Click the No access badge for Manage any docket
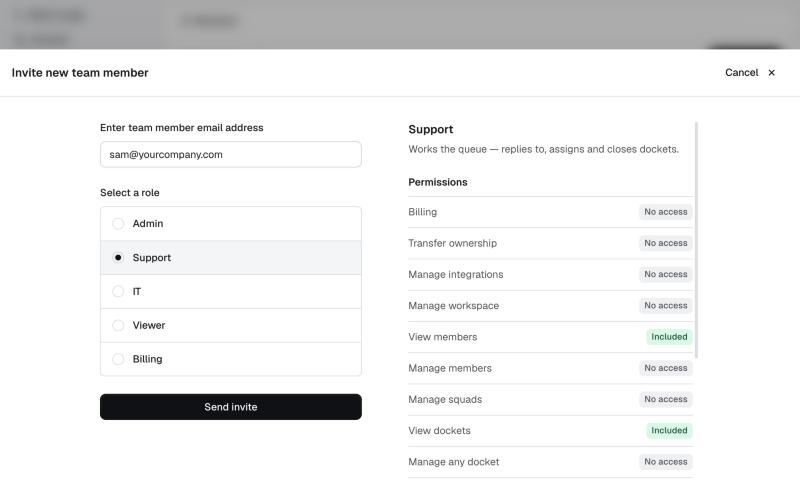Image resolution: width=800 pixels, height=494 pixels. coord(665,462)
